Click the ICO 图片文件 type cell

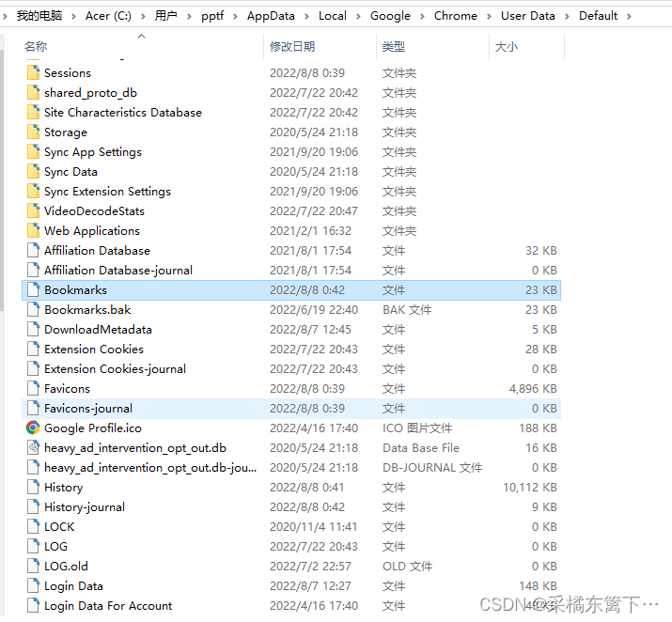[x=417, y=428]
